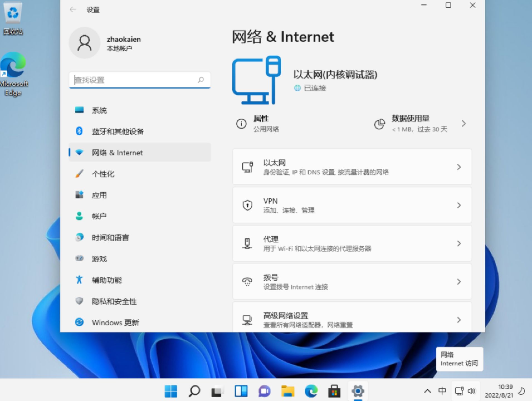Open 辅助功能 settings

(107, 280)
